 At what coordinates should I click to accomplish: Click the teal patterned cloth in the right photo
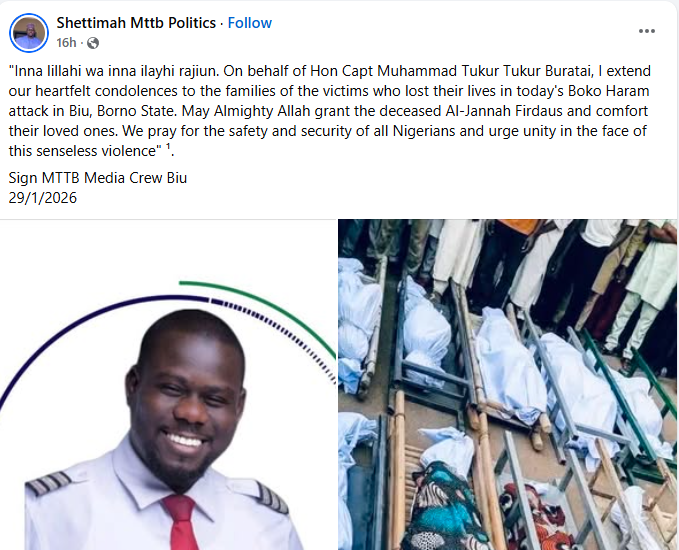pos(446,502)
